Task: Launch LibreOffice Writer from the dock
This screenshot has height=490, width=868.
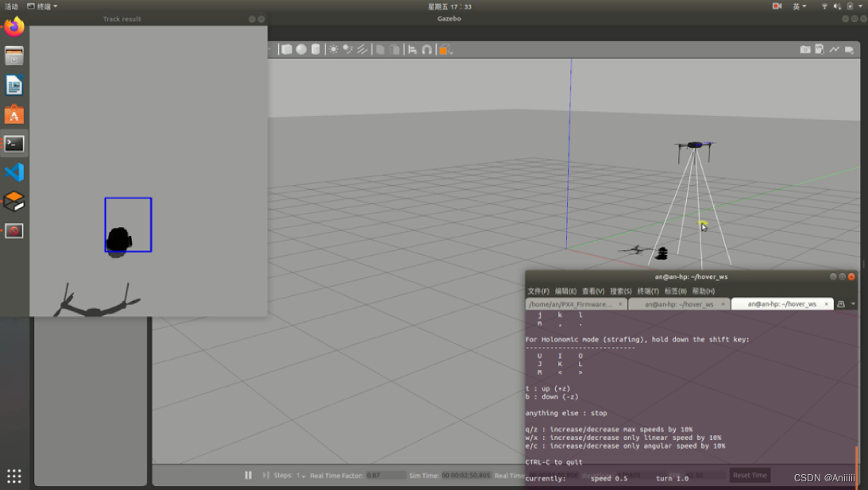Action: (x=14, y=85)
